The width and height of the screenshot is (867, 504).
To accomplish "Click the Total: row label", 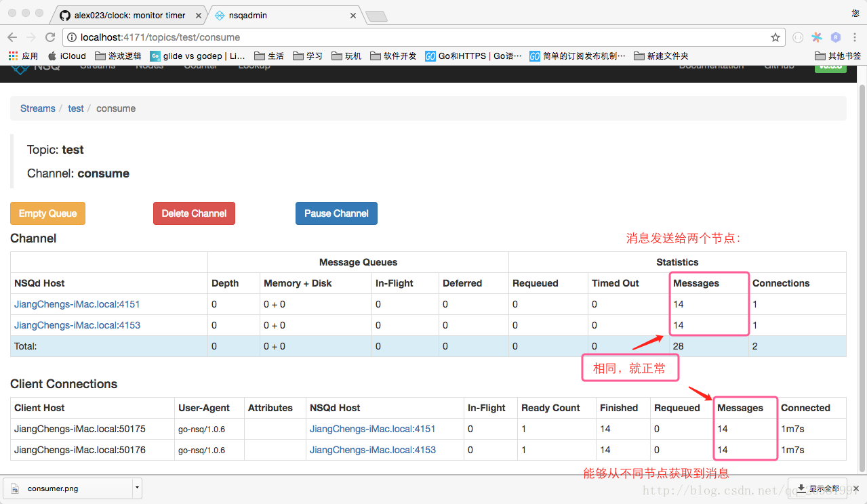I will pyautogui.click(x=26, y=346).
